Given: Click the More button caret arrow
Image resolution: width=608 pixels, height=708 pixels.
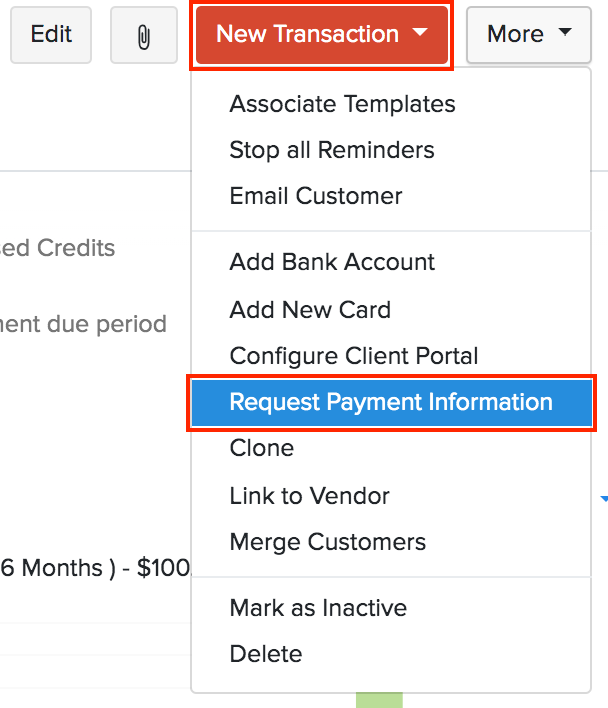Looking at the screenshot, I should point(565,32).
